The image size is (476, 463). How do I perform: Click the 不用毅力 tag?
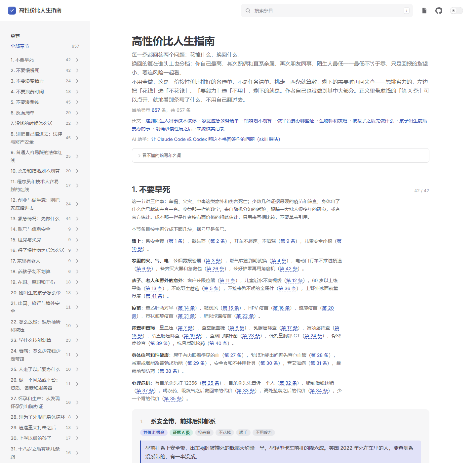264,433
